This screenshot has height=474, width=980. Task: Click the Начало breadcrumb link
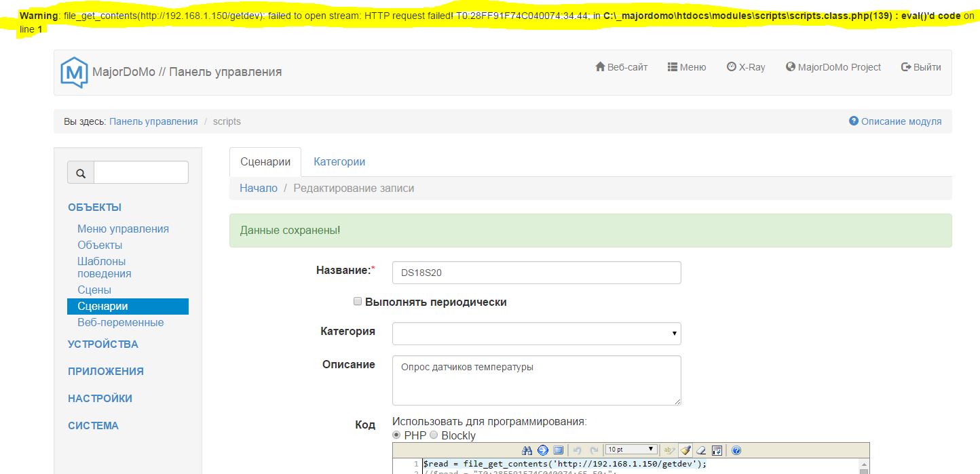click(x=259, y=188)
